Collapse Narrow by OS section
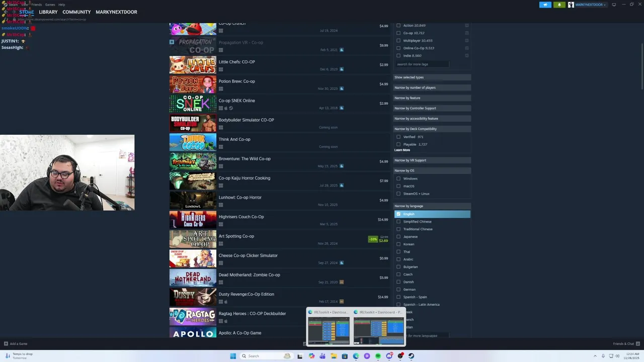 (x=432, y=170)
